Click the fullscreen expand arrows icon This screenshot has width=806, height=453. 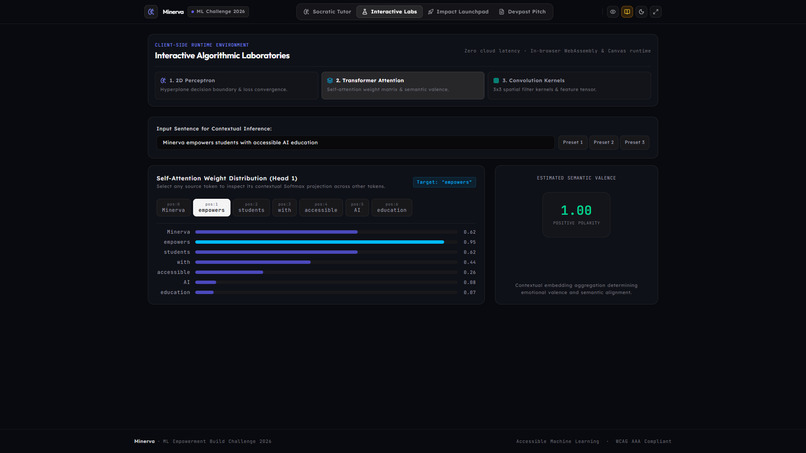click(x=656, y=12)
